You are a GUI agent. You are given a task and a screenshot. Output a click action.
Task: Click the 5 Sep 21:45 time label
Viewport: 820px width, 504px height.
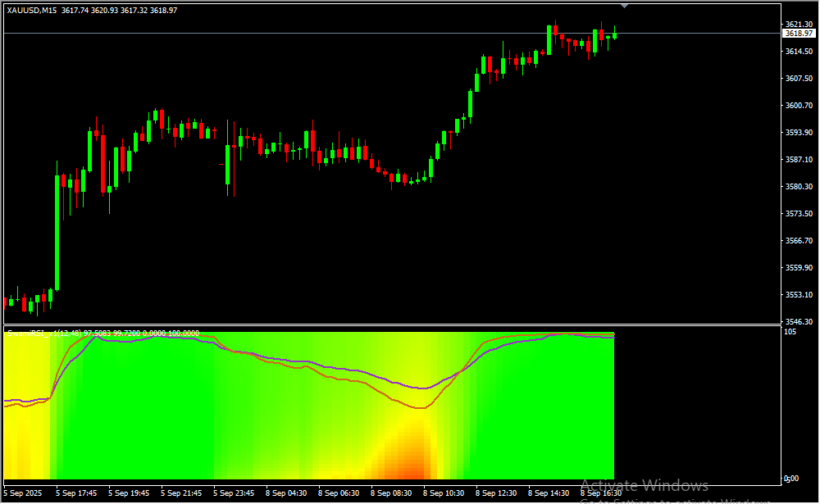click(x=182, y=493)
